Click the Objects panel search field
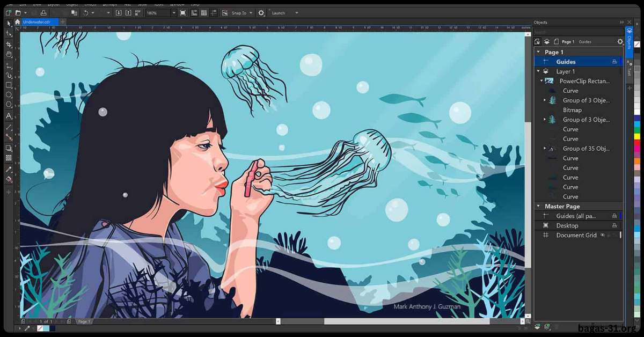 pos(577,32)
